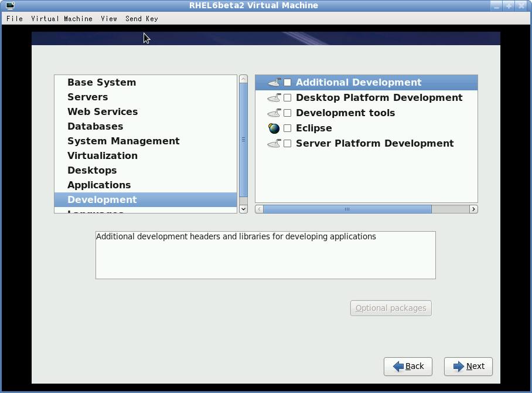Select the Base System category

pyautogui.click(x=145, y=83)
